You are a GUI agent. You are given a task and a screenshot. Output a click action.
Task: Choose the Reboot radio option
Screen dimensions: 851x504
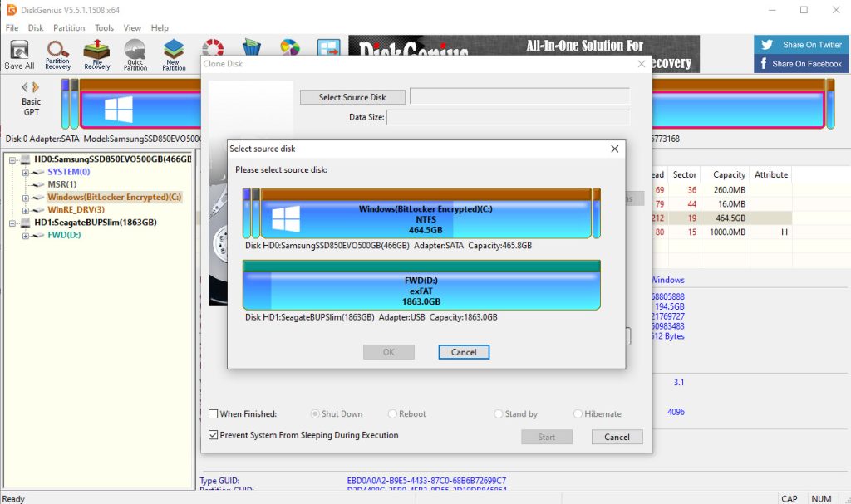[x=392, y=414]
